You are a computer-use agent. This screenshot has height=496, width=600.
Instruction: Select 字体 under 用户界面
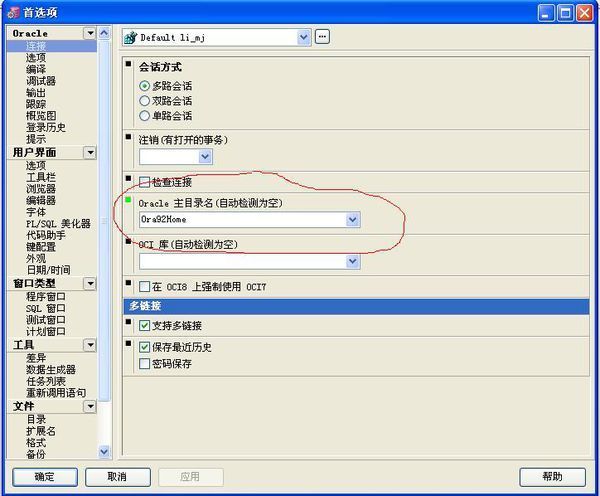point(36,212)
